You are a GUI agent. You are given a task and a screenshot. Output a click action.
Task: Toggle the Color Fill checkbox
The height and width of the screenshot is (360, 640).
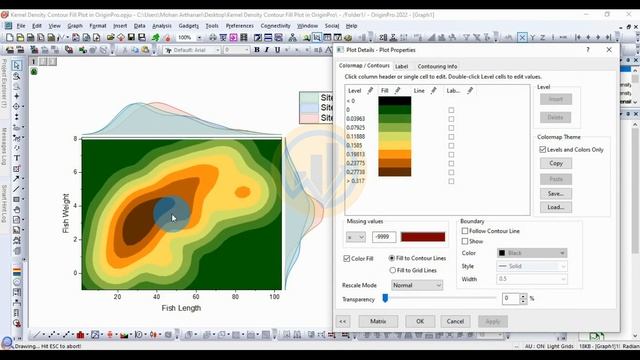(347, 258)
